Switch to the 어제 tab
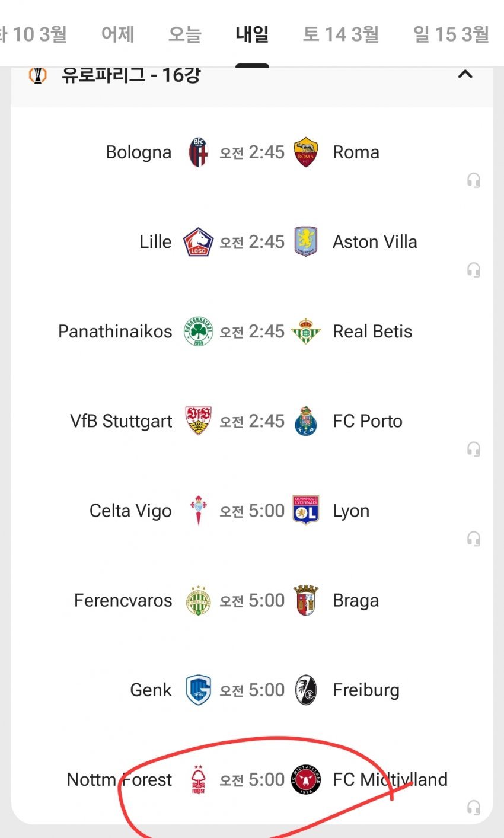Screen dimensions: 504x838 pos(117,34)
